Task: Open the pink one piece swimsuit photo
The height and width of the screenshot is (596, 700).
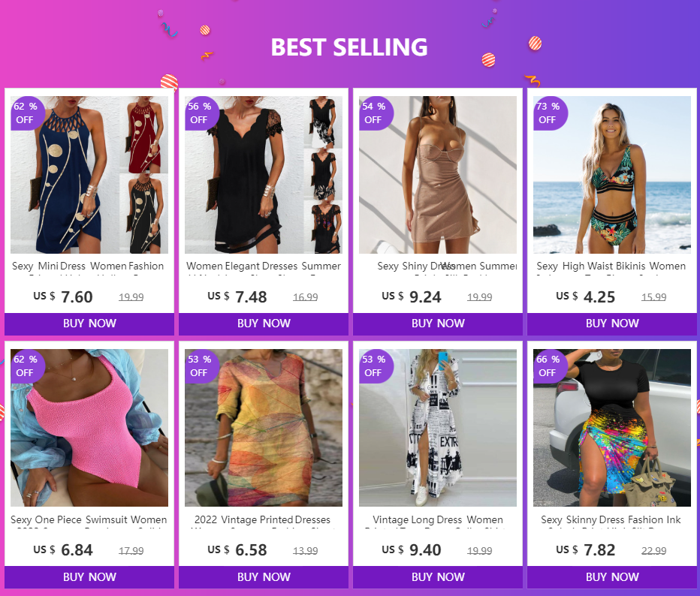Action: coord(89,428)
